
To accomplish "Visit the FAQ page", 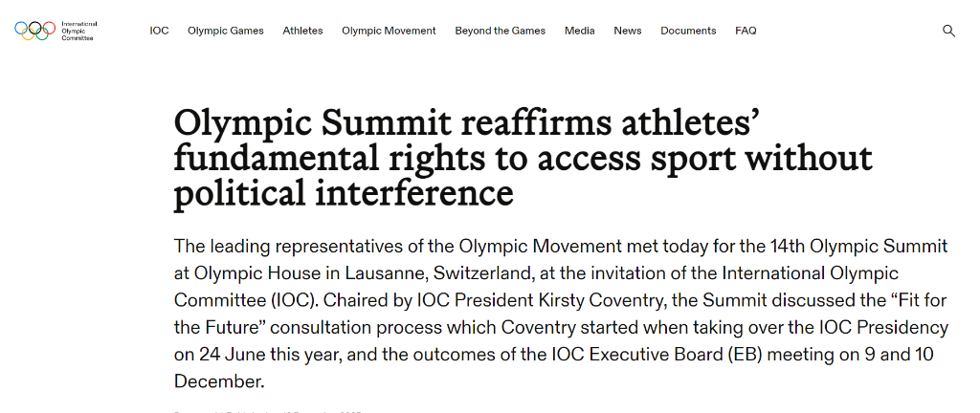I will pyautogui.click(x=746, y=31).
